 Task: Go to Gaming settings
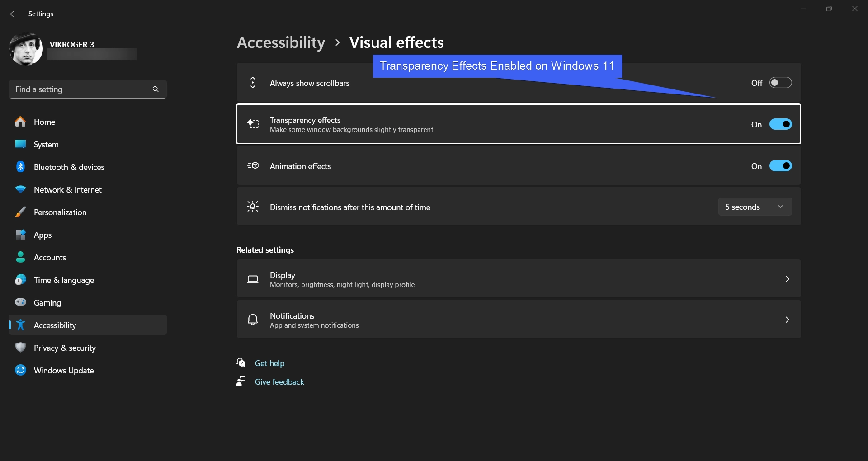click(x=88, y=302)
